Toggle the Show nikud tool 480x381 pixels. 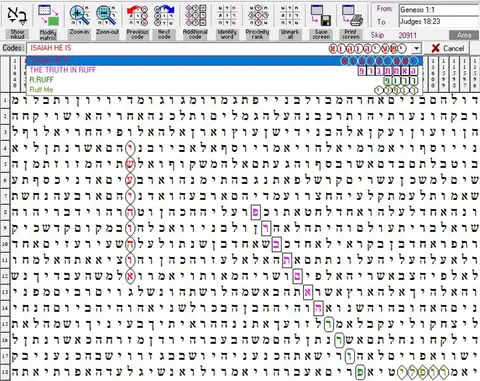click(x=17, y=21)
